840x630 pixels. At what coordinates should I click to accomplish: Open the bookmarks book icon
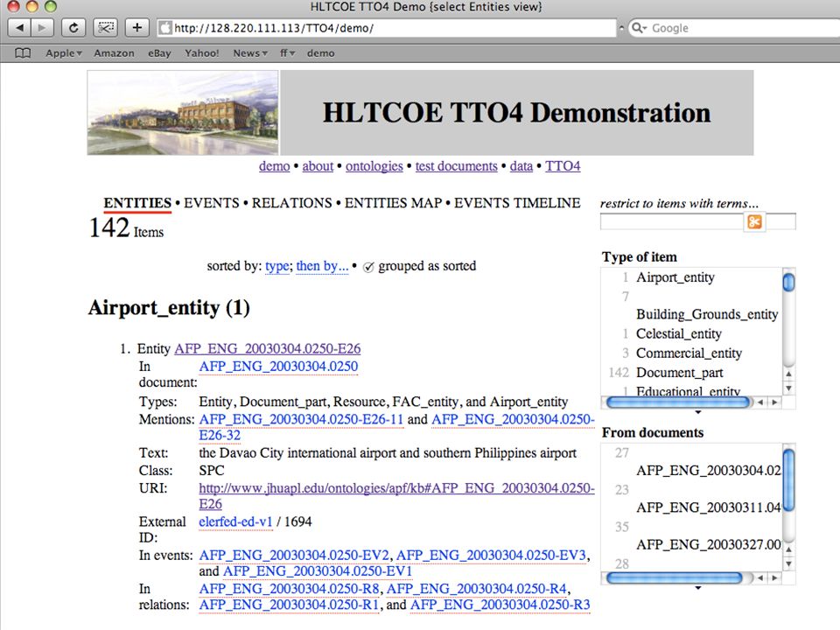tap(23, 53)
